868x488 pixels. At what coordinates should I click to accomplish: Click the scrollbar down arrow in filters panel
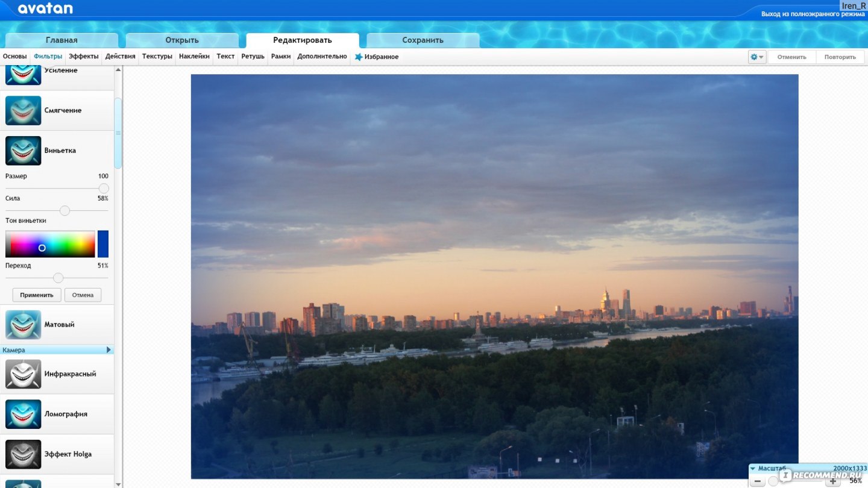pos(118,483)
